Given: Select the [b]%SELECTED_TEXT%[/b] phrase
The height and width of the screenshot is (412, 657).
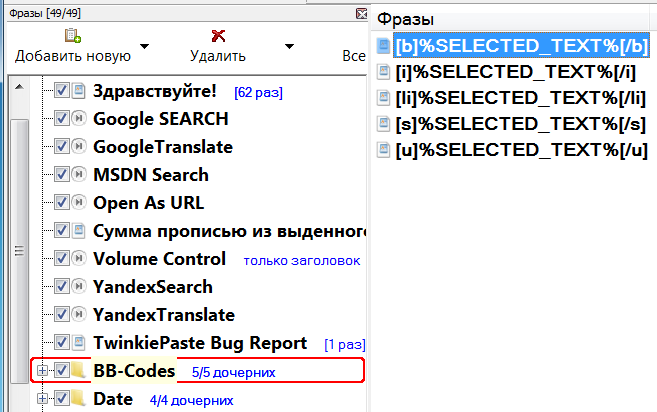Looking at the screenshot, I should [521, 45].
